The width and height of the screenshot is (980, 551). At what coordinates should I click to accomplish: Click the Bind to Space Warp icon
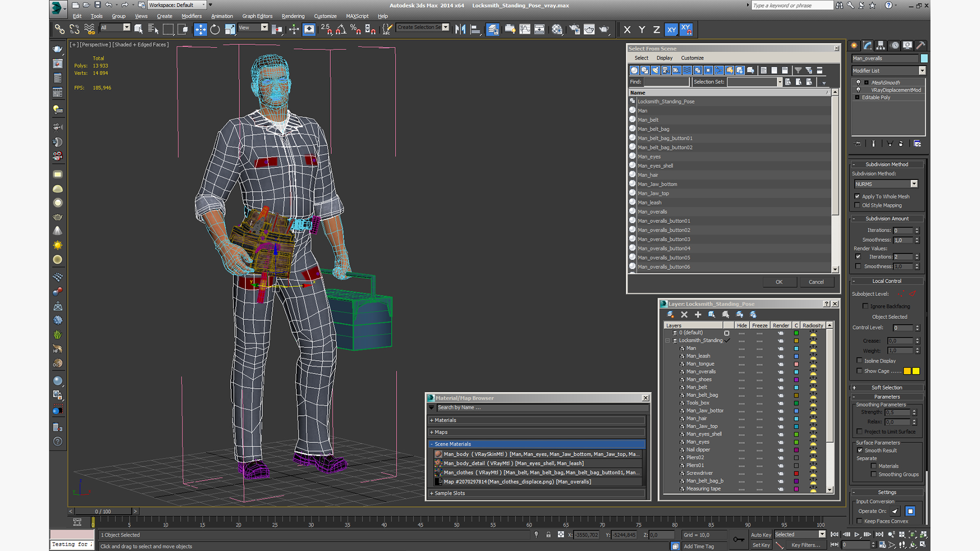(x=89, y=30)
